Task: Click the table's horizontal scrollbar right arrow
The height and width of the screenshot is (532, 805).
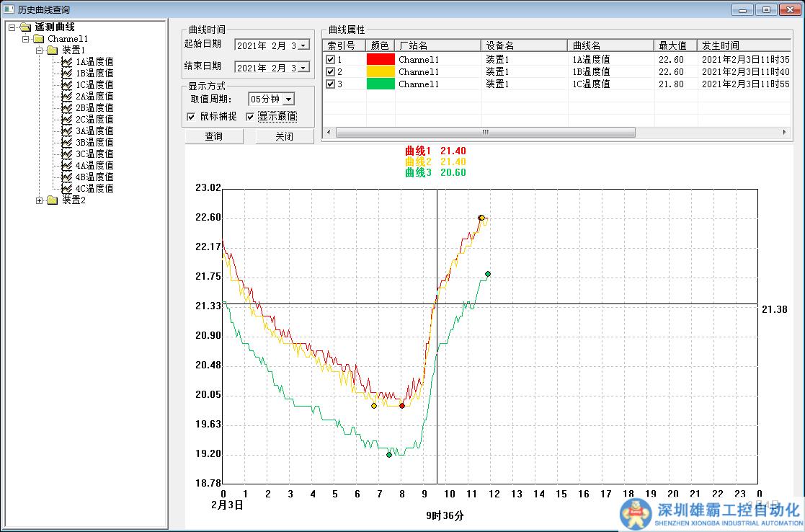Action: [785, 133]
